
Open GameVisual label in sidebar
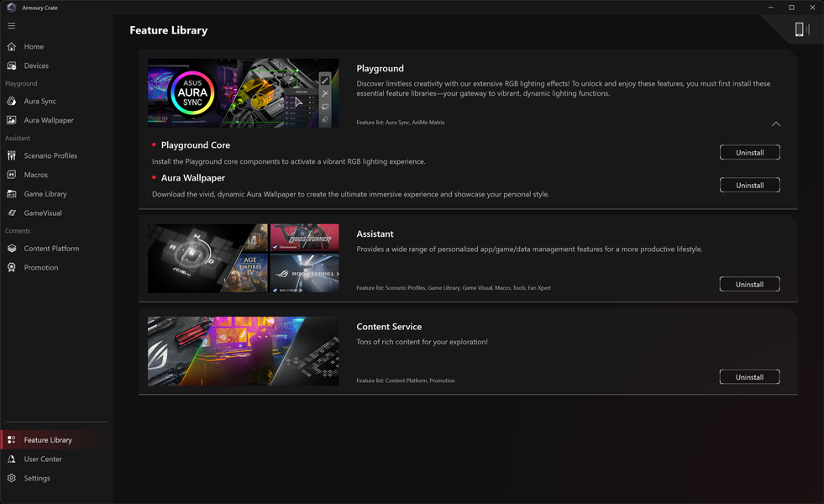coord(43,213)
